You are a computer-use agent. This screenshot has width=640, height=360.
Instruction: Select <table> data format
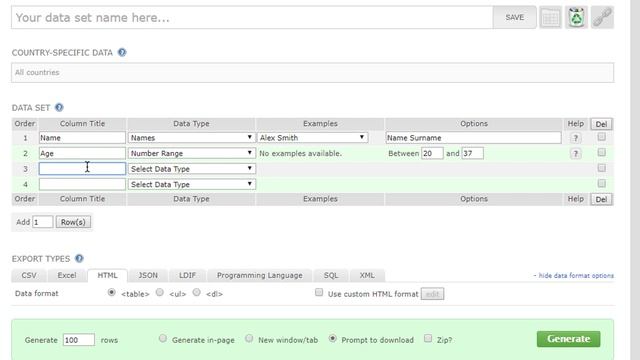pos(111,292)
